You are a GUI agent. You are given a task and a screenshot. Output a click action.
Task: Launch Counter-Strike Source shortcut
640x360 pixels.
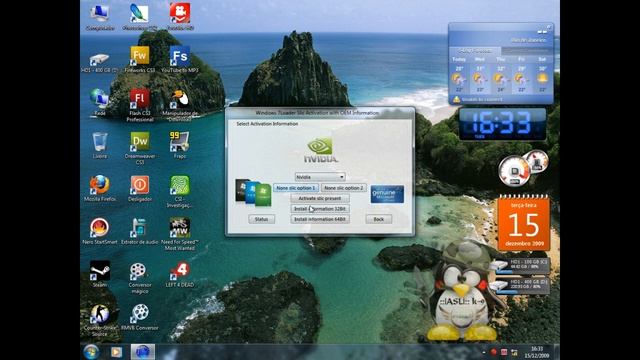tap(100, 320)
